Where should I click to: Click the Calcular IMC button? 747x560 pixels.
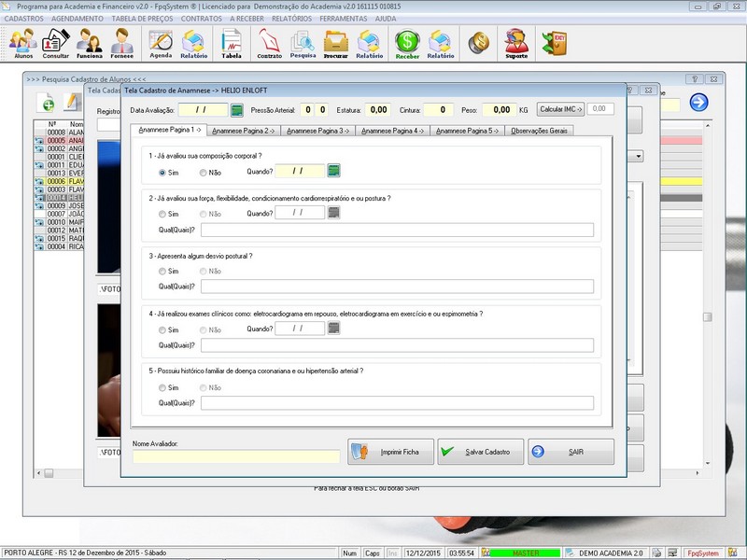point(561,109)
